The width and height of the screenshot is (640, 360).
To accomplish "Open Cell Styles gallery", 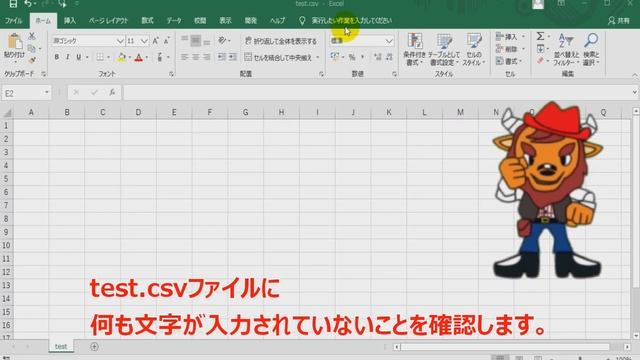I will (x=473, y=49).
